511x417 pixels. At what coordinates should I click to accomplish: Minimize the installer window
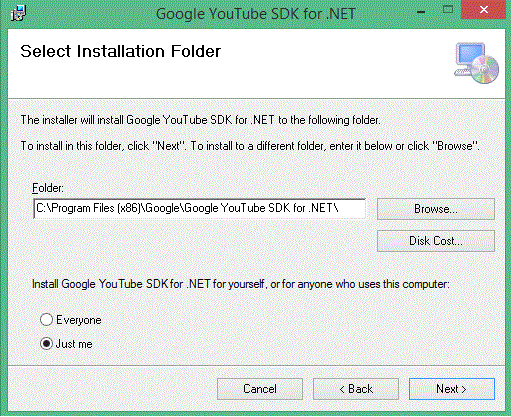[x=421, y=12]
